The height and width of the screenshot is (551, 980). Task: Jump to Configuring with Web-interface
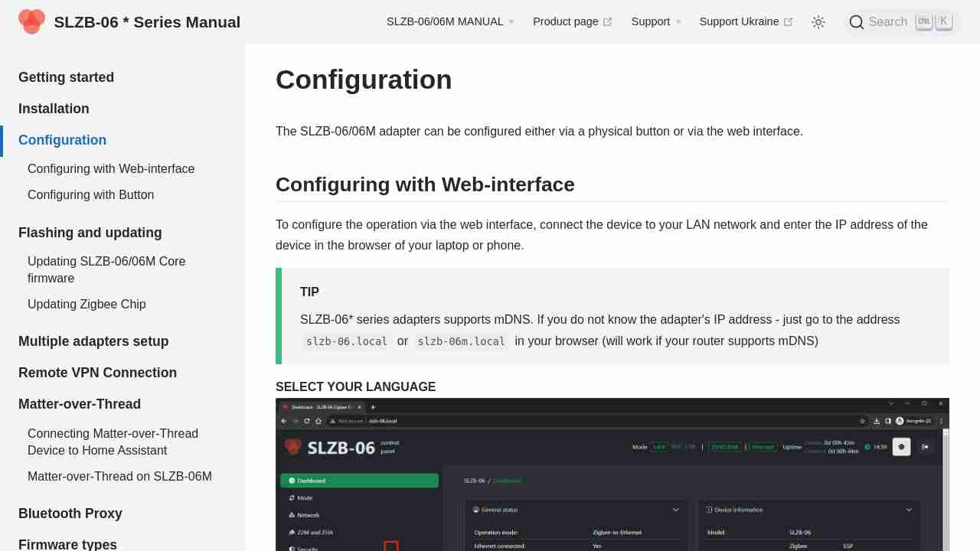111,169
